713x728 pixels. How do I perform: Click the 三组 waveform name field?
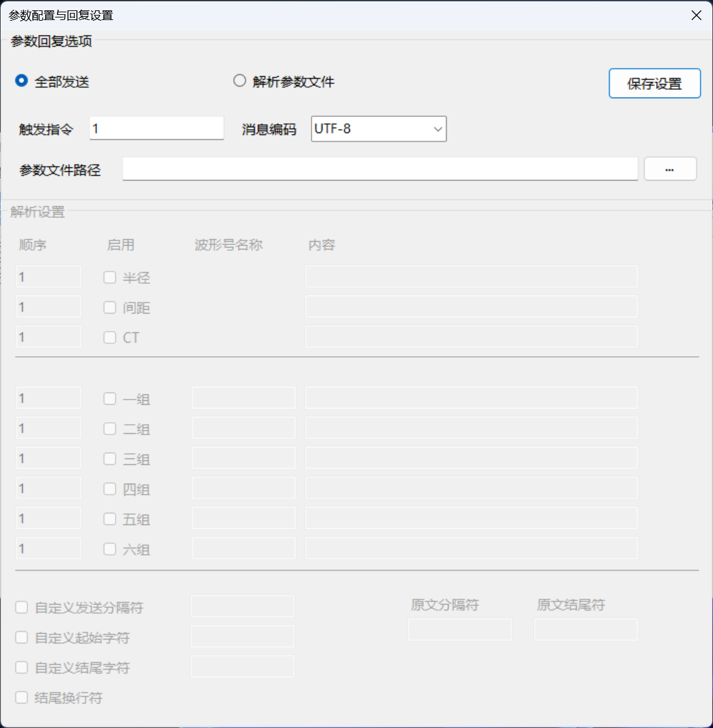tap(244, 458)
